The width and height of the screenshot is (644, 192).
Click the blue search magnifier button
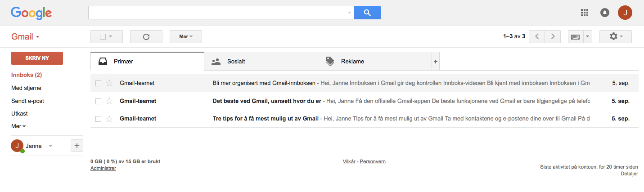(367, 13)
